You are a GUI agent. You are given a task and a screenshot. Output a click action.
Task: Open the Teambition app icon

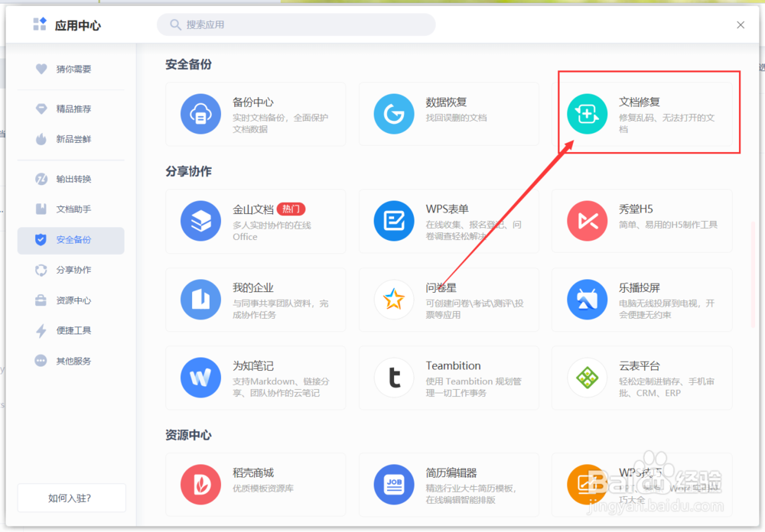(x=394, y=378)
